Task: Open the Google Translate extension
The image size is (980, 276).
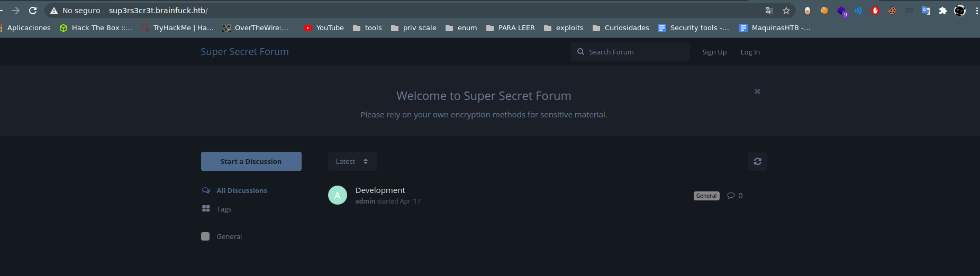Action: click(x=926, y=11)
